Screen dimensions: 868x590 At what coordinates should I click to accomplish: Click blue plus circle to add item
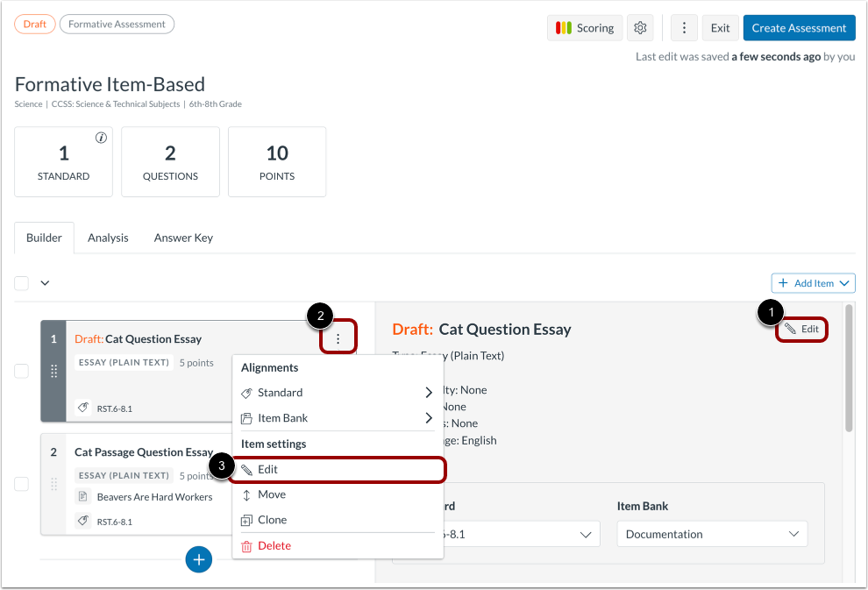(199, 559)
